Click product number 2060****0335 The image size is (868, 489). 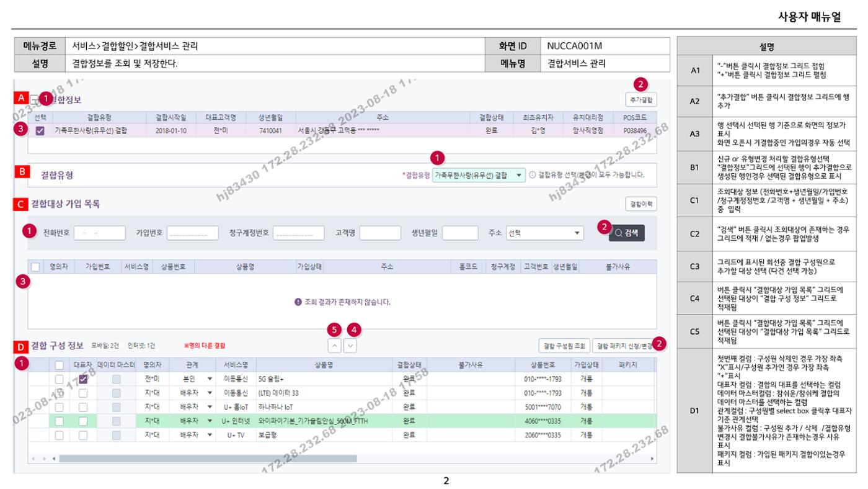542,435
